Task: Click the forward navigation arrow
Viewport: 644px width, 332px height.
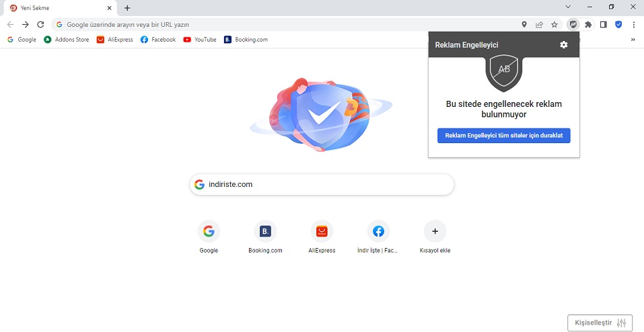Action: (x=26, y=25)
